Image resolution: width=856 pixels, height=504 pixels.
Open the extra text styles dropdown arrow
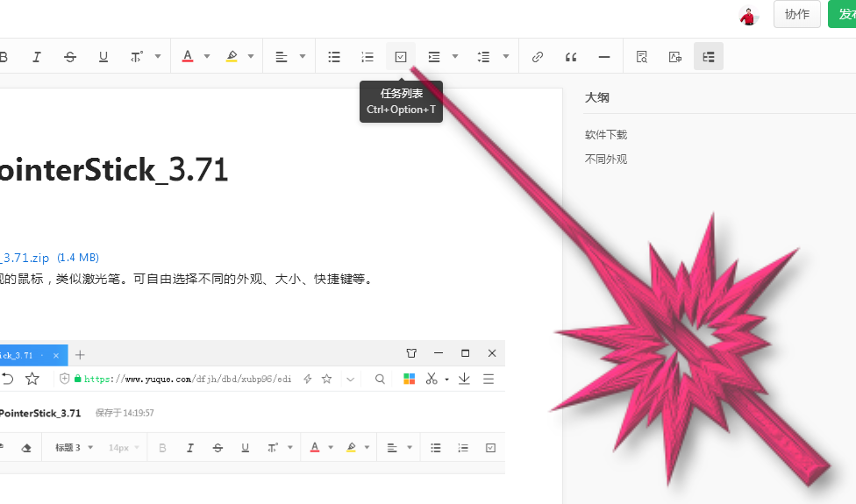point(158,56)
